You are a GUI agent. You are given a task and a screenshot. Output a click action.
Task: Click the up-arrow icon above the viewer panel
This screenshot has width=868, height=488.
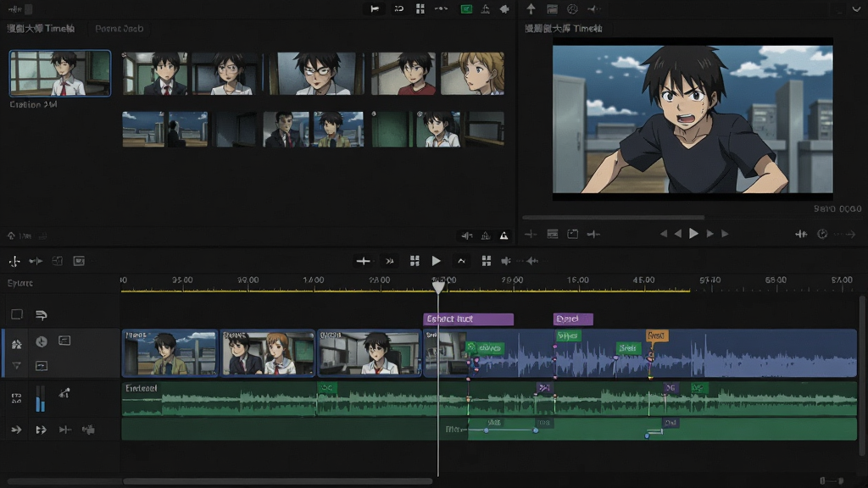pyautogui.click(x=531, y=8)
